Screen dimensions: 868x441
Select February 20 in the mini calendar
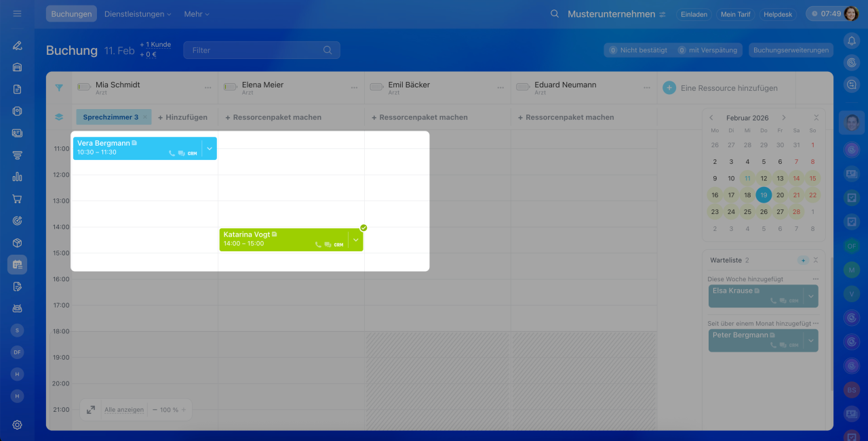[780, 195]
